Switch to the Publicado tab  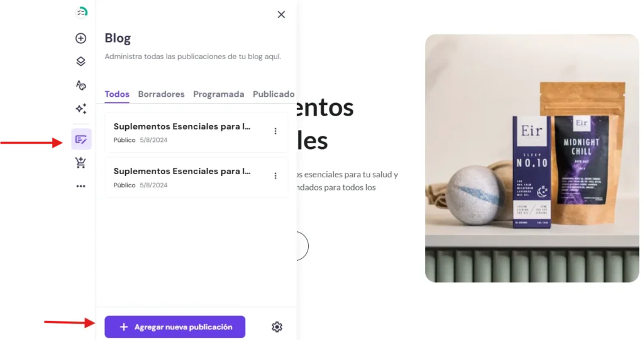tap(274, 94)
